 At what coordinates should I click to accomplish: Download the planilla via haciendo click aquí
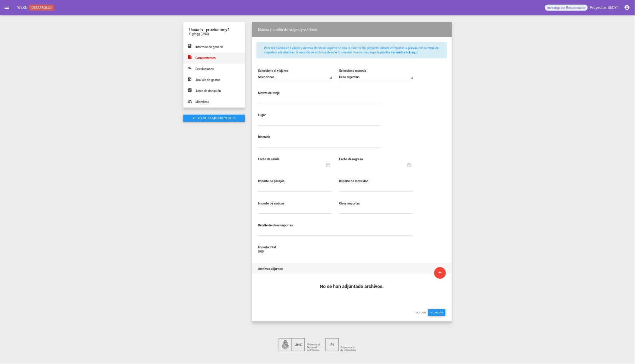(x=404, y=52)
